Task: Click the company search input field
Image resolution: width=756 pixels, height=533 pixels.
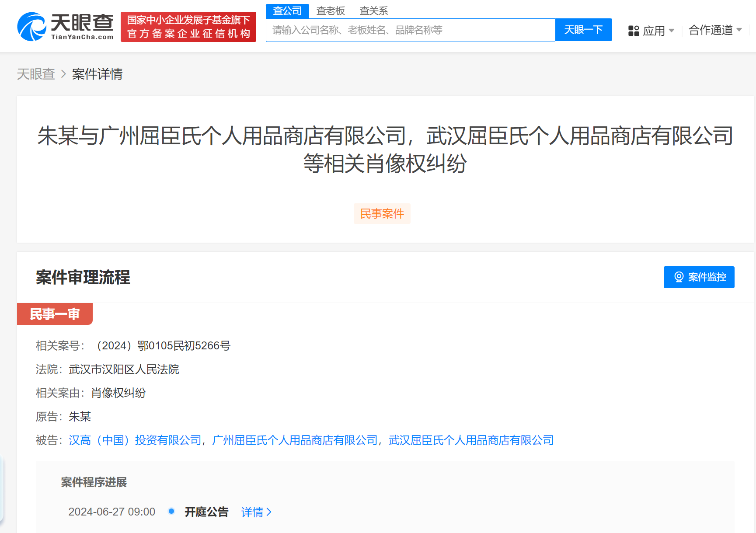Action: point(410,29)
